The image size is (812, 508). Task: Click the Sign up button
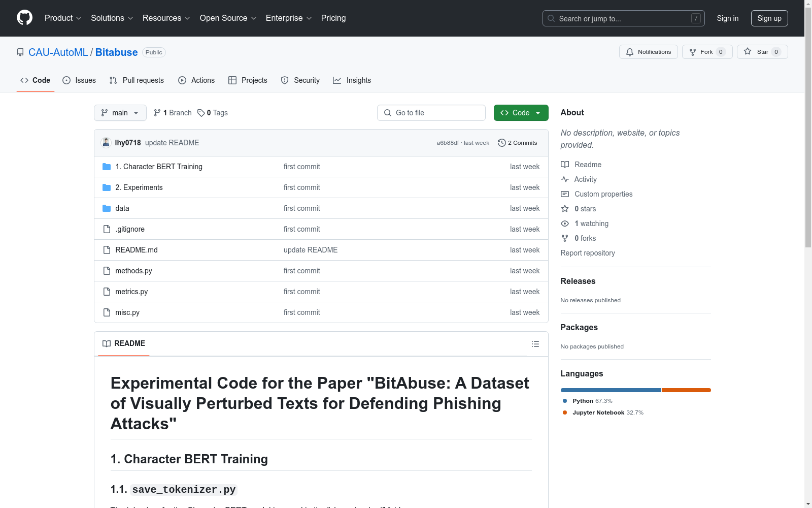point(769,18)
